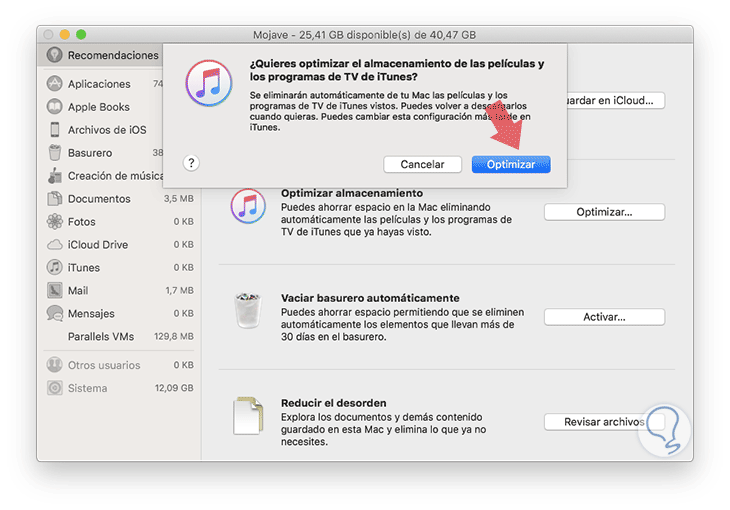Select Otros usuarios in the sidebar
This screenshot has height=510, width=730.
119,365
